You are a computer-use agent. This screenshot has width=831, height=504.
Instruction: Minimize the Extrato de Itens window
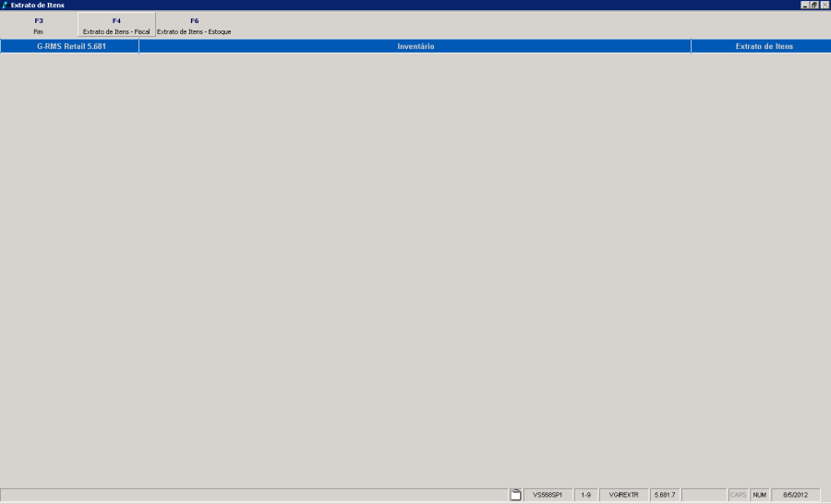click(805, 5)
